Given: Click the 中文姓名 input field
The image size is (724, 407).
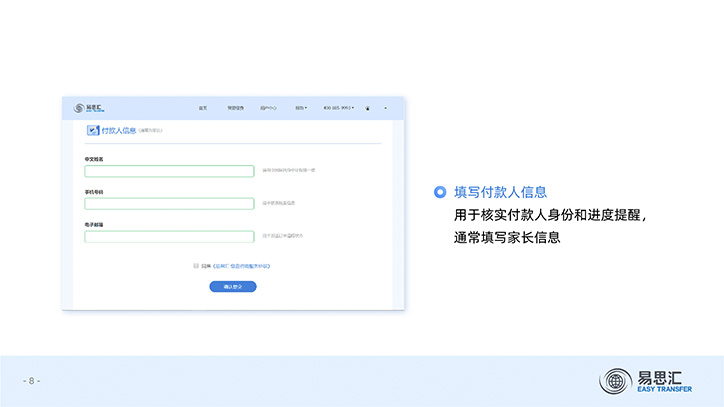Looking at the screenshot, I should 169,171.
